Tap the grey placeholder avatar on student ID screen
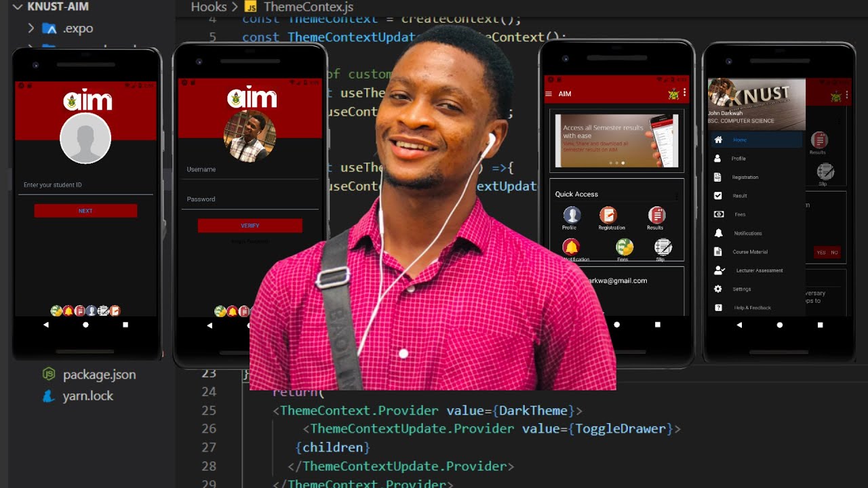 [85, 139]
